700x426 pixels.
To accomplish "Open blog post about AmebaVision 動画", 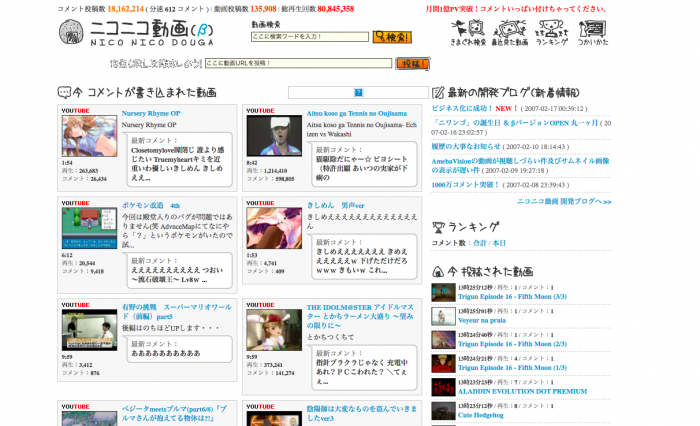I will tap(520, 165).
